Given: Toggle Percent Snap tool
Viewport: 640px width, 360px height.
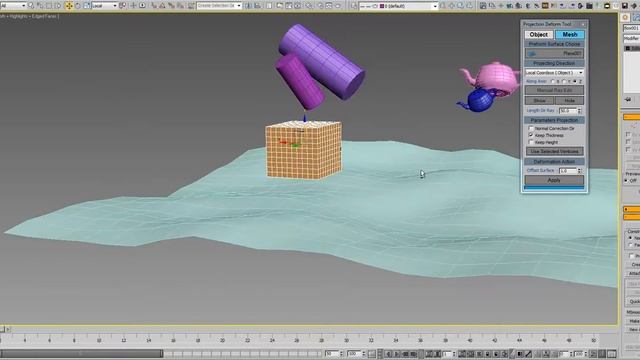Looking at the screenshot, I should pos(171,6).
